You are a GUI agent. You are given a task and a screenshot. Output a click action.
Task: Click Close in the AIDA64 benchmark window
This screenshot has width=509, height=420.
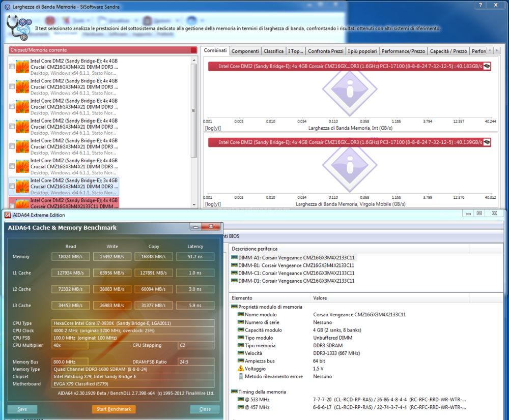click(205, 409)
